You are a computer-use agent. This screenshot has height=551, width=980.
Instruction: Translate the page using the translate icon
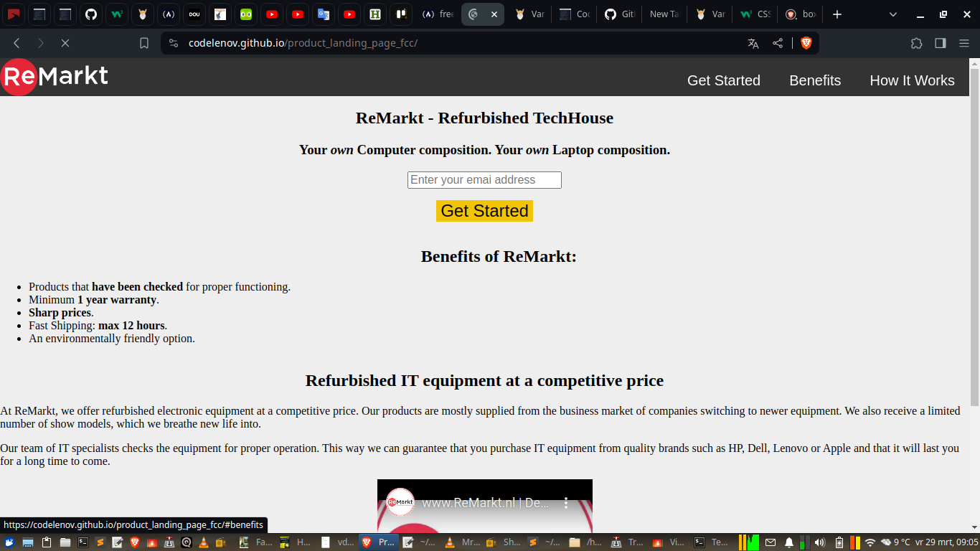753,42
